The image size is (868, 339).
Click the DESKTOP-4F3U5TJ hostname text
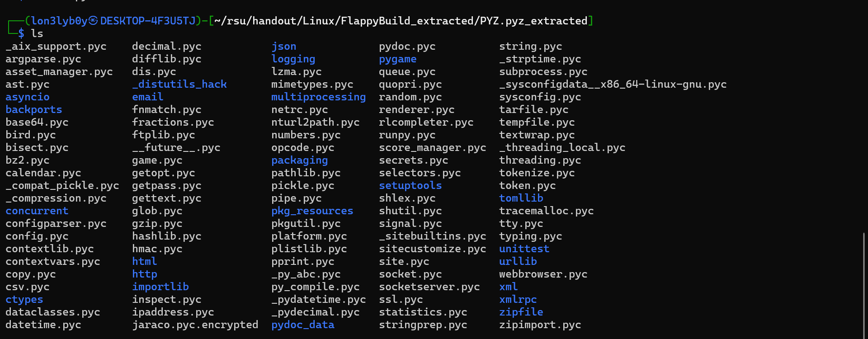pos(148,21)
